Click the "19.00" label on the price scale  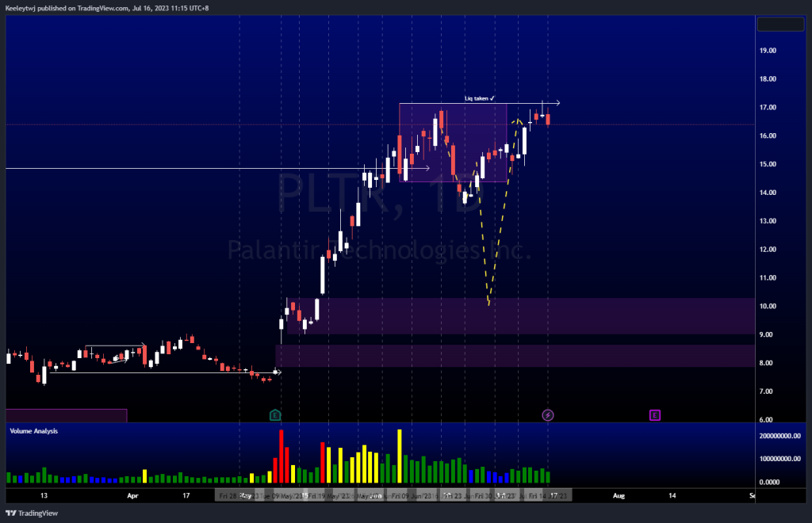(768, 50)
